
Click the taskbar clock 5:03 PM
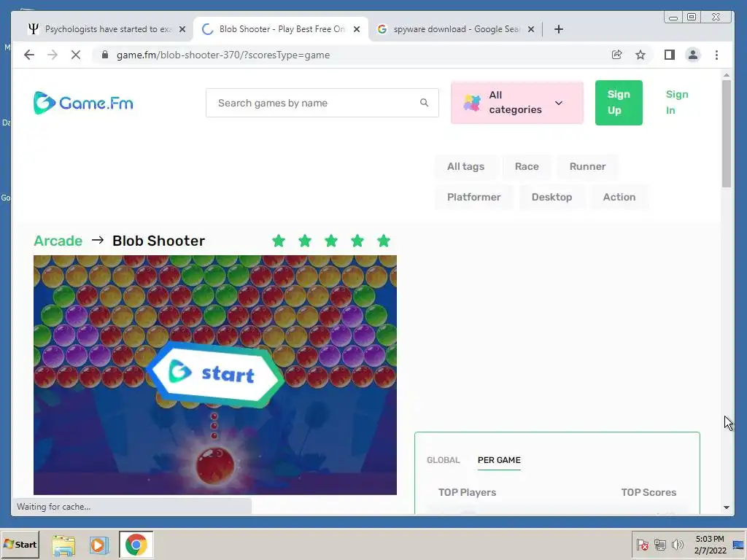[x=709, y=539]
